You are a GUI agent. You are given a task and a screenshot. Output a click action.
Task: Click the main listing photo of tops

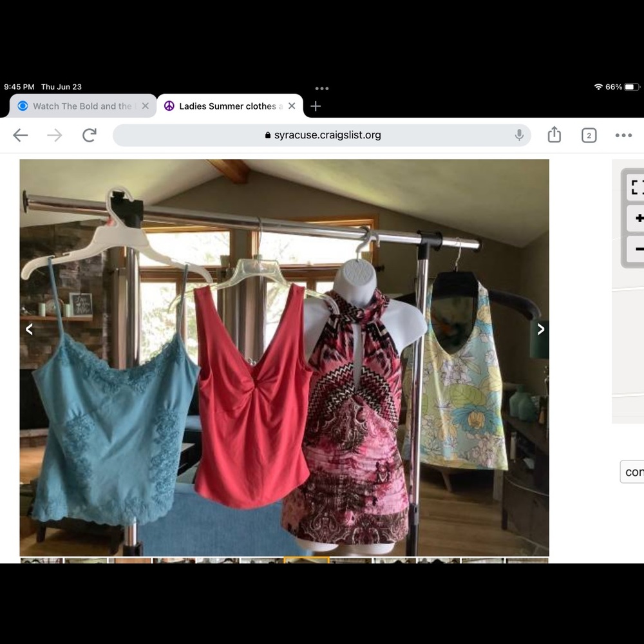(284, 357)
